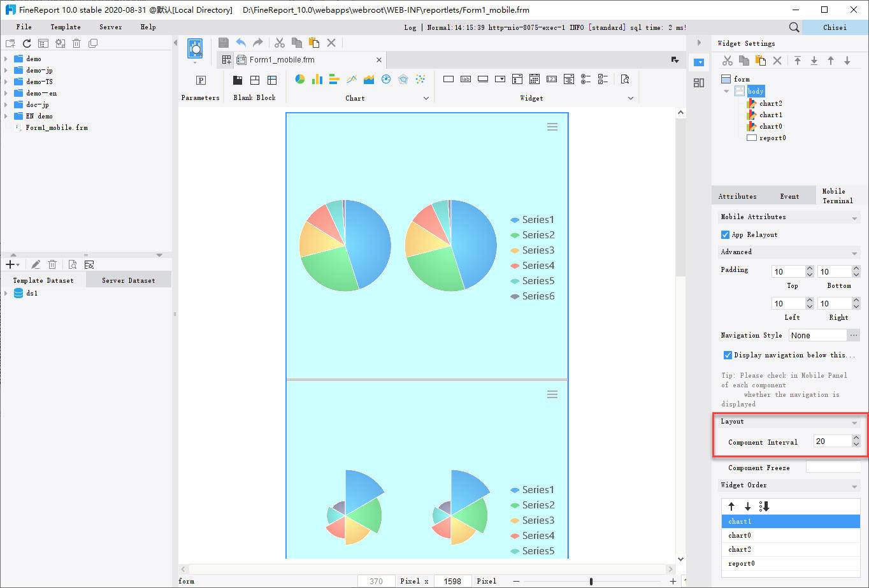Expand the ds1 dataset node

[6, 293]
